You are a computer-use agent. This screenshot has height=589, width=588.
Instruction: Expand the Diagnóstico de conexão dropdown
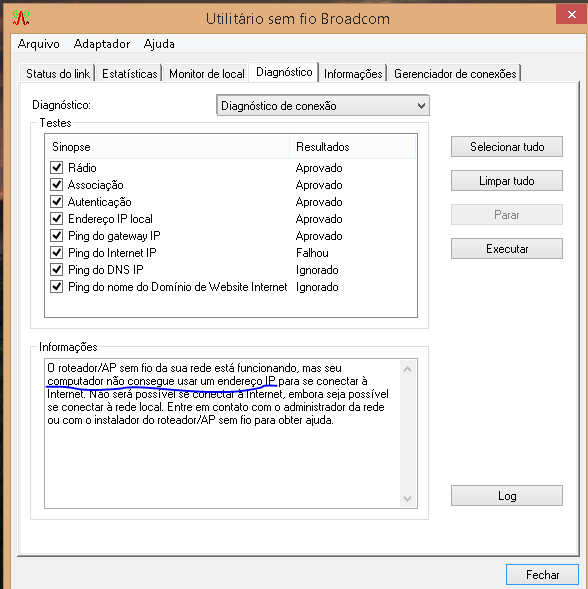click(x=323, y=106)
